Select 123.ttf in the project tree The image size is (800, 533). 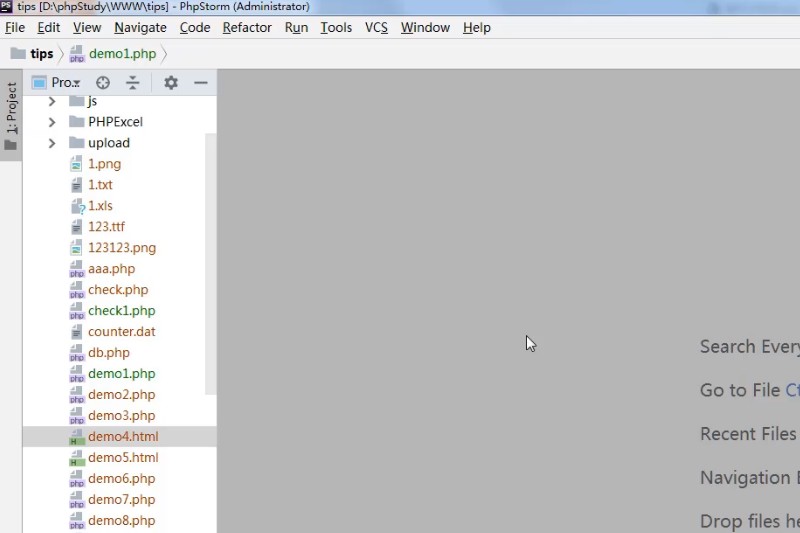coord(106,226)
